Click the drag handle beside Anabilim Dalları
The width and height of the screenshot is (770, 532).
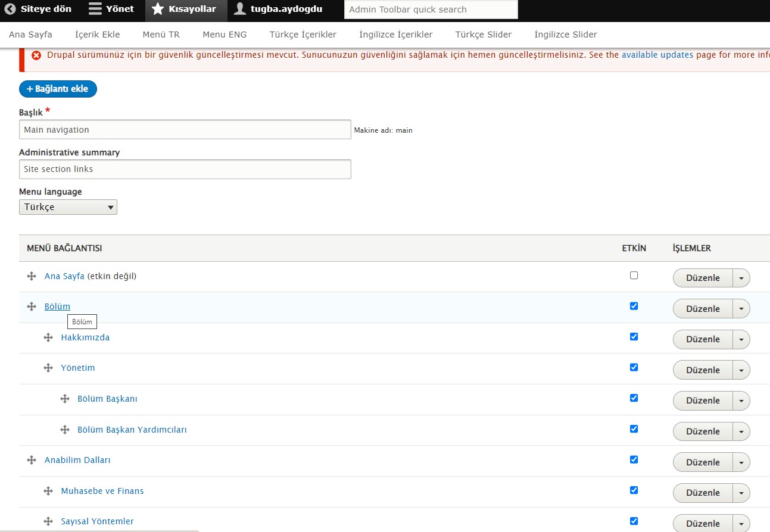(32, 460)
